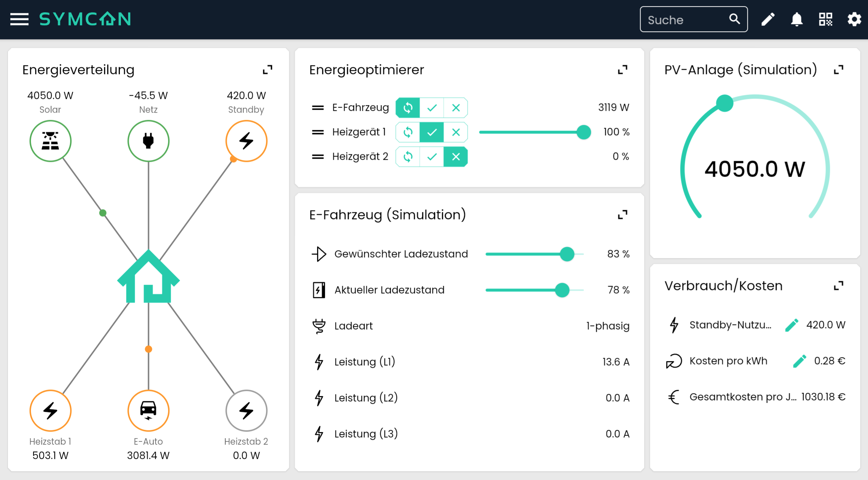Open the notifications bell
Viewport: 868px width, 480px height.
[x=796, y=19]
